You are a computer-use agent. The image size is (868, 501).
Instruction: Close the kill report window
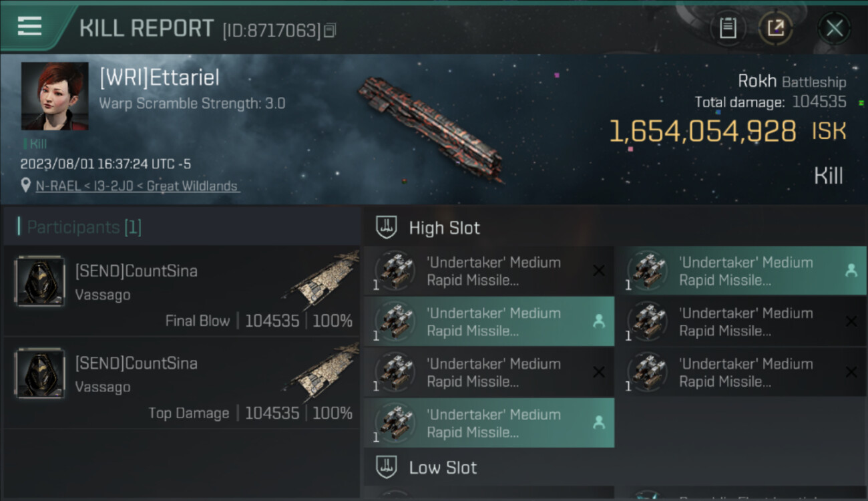[834, 28]
